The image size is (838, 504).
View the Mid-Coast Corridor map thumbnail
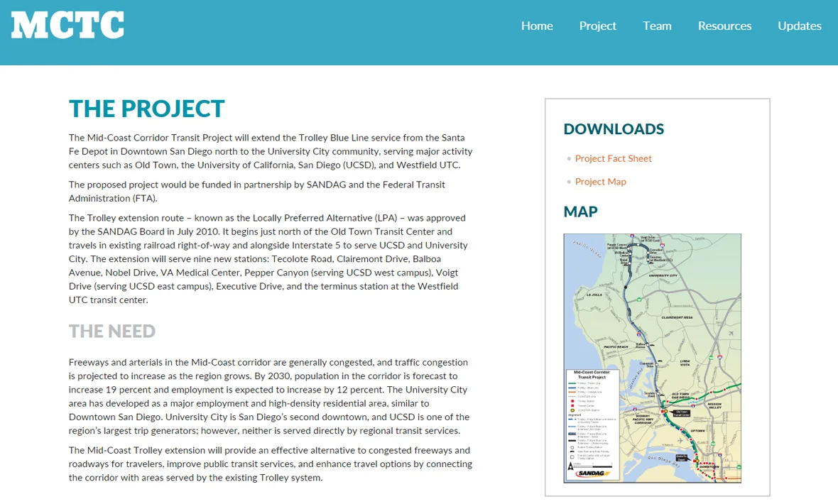click(652, 358)
